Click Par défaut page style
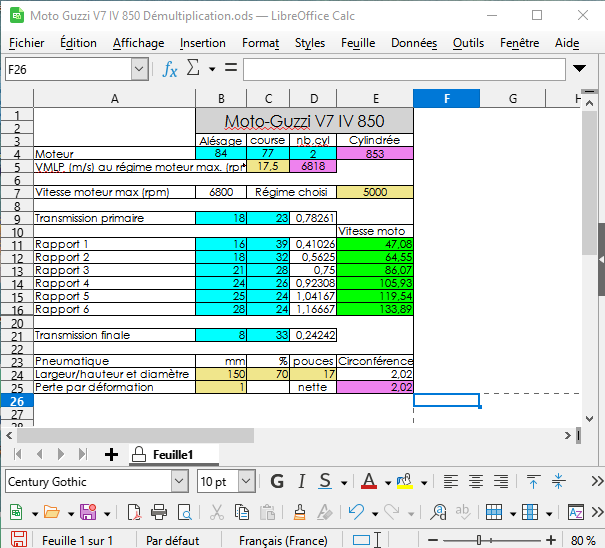Viewport: 605px width, 548px height. 172,540
